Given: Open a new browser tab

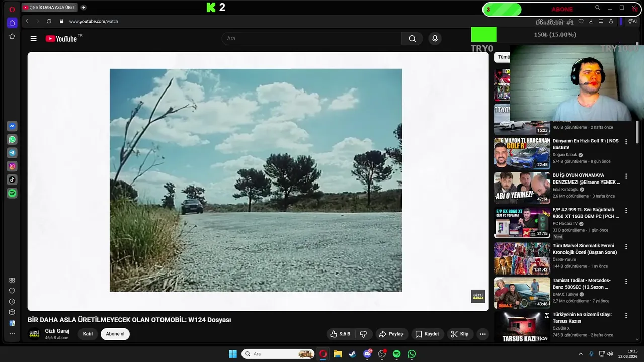Looking at the screenshot, I should click(x=84, y=7).
